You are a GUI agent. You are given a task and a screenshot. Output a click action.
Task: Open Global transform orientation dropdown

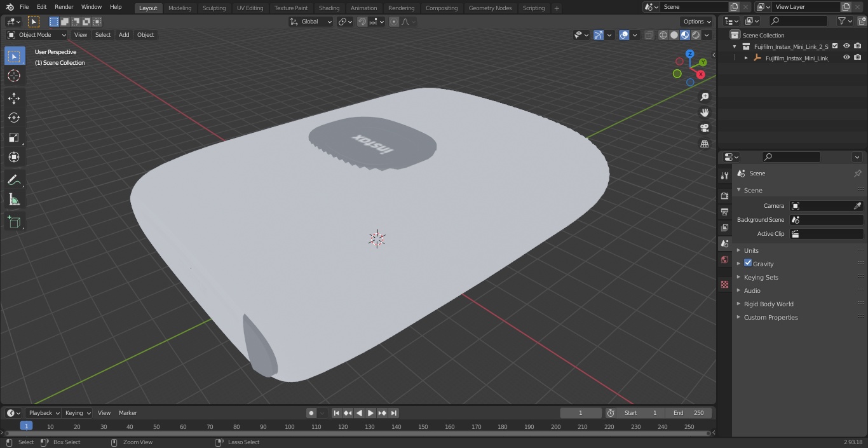click(x=311, y=22)
